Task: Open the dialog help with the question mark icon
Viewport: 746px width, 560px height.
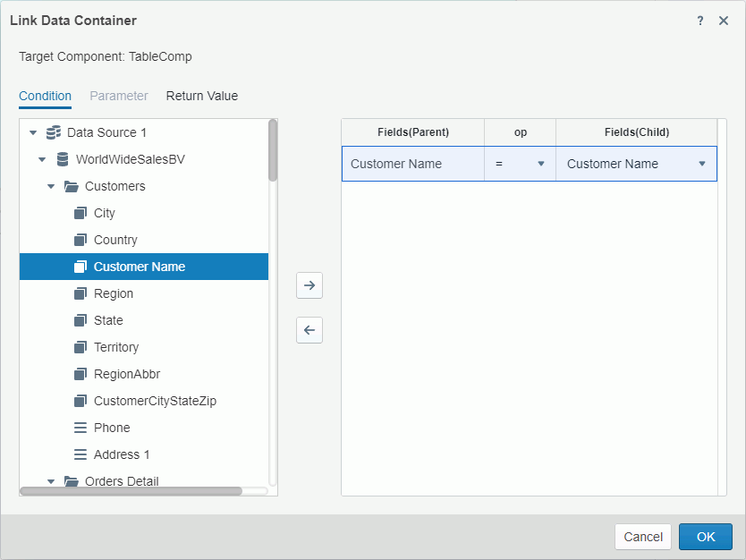Action: 699,20
